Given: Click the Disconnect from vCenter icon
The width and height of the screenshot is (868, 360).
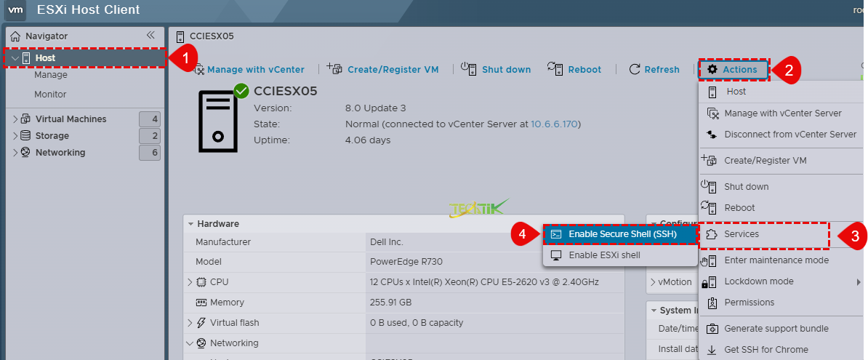Looking at the screenshot, I should point(712,135).
